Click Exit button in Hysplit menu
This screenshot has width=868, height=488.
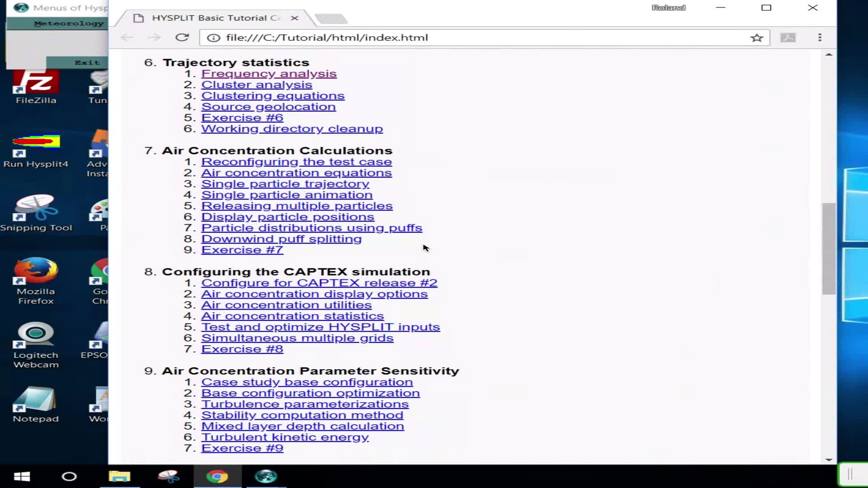point(87,62)
